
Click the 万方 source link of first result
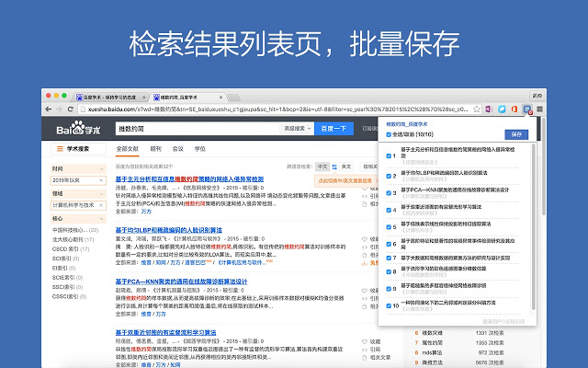146,212
